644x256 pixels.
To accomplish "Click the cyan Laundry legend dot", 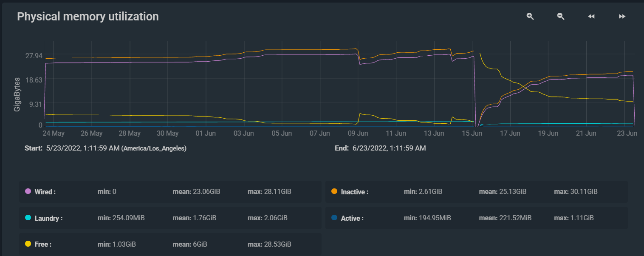I will pyautogui.click(x=28, y=218).
